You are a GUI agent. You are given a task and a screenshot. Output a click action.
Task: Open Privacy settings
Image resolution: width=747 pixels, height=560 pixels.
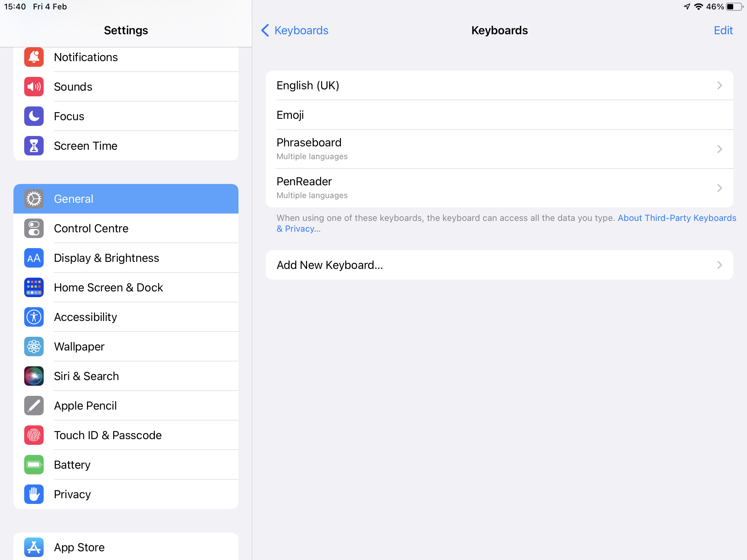pos(126,494)
